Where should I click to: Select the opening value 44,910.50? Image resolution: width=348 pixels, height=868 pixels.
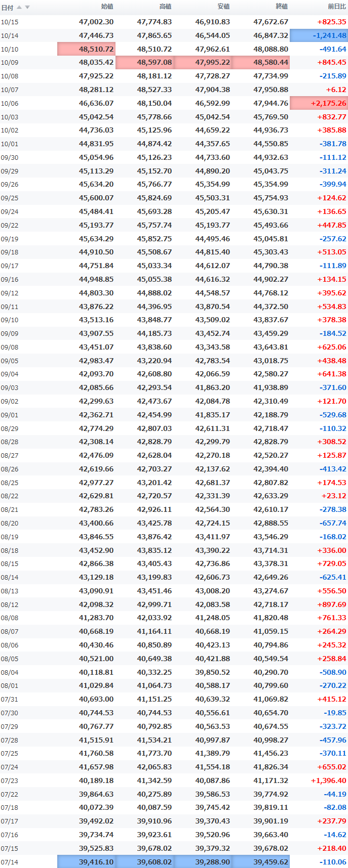pyautogui.click(x=96, y=252)
